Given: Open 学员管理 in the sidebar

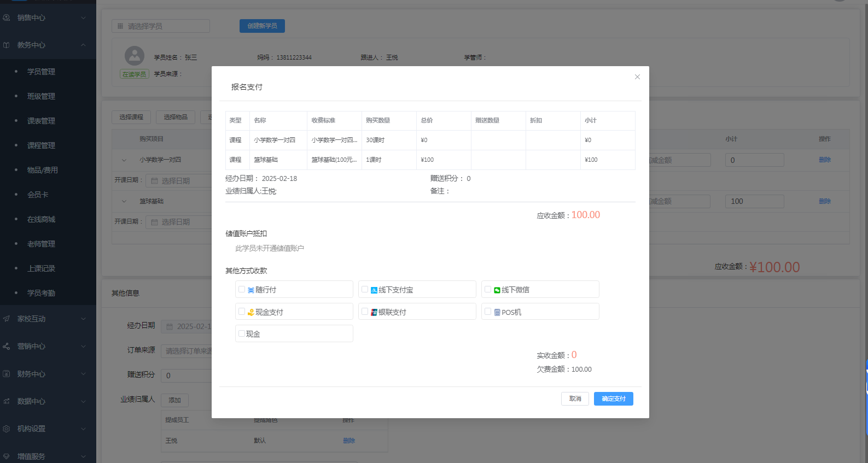Looking at the screenshot, I should [41, 72].
